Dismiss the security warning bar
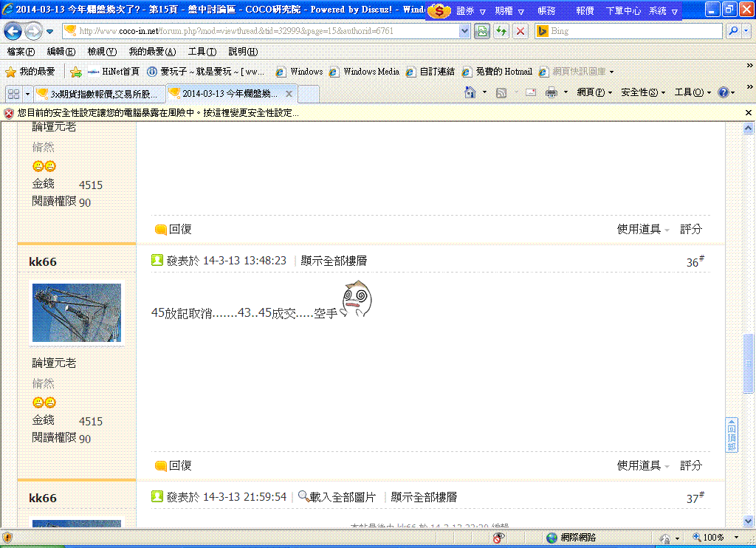This screenshot has height=548, width=756. tap(749, 112)
